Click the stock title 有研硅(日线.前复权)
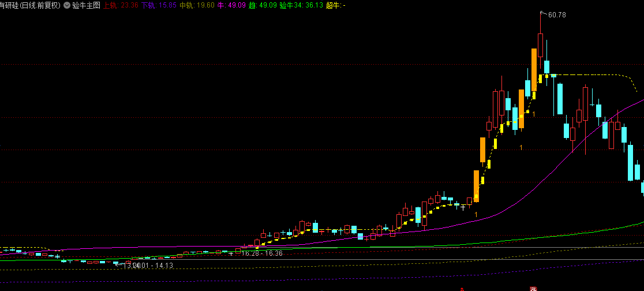The height and width of the screenshot is (291, 644). [x=31, y=5]
